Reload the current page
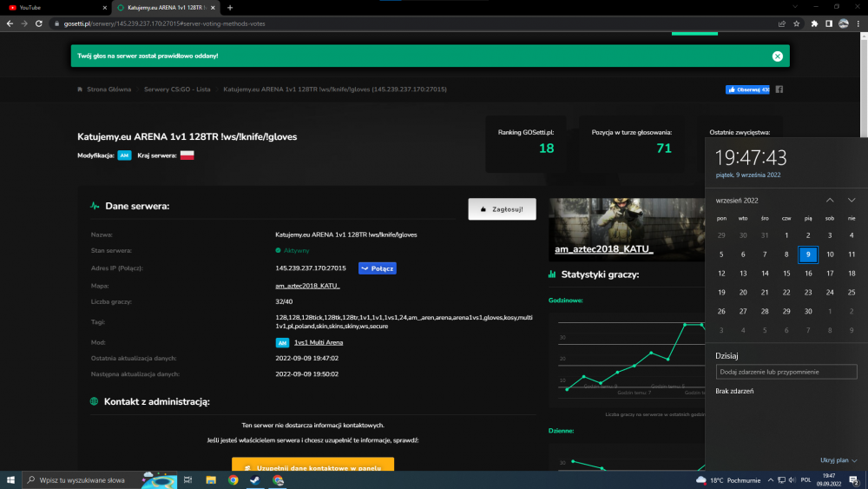 tap(39, 23)
